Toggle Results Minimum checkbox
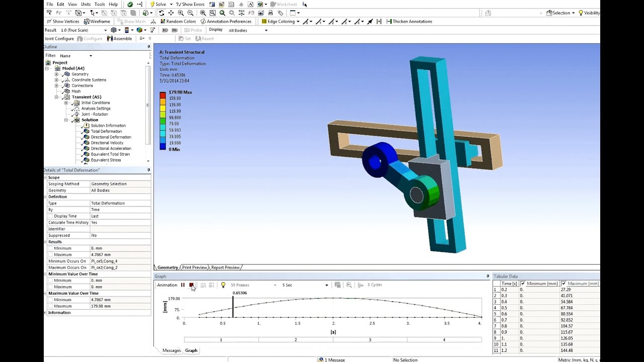Viewport: 644px width, 362px height. (51, 248)
